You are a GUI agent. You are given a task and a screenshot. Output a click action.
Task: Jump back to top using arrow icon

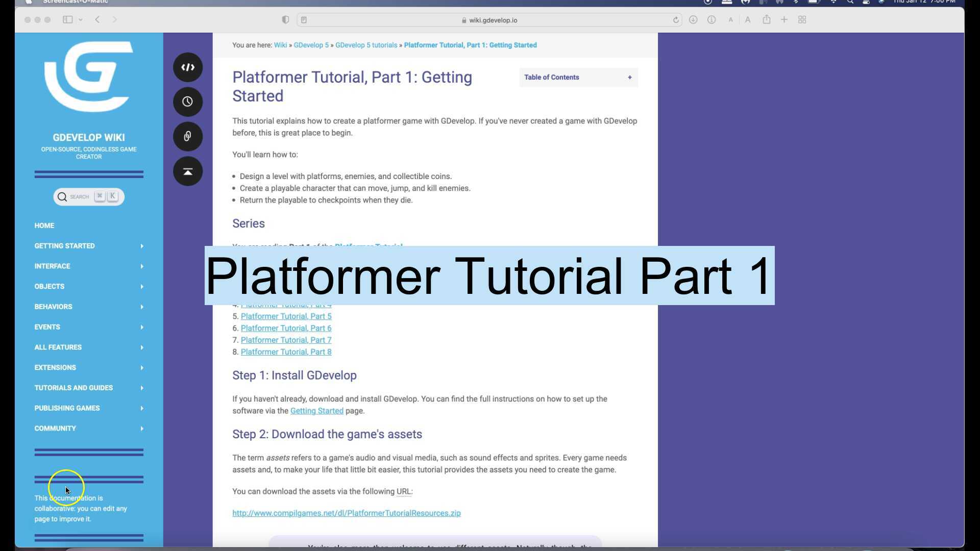(188, 171)
